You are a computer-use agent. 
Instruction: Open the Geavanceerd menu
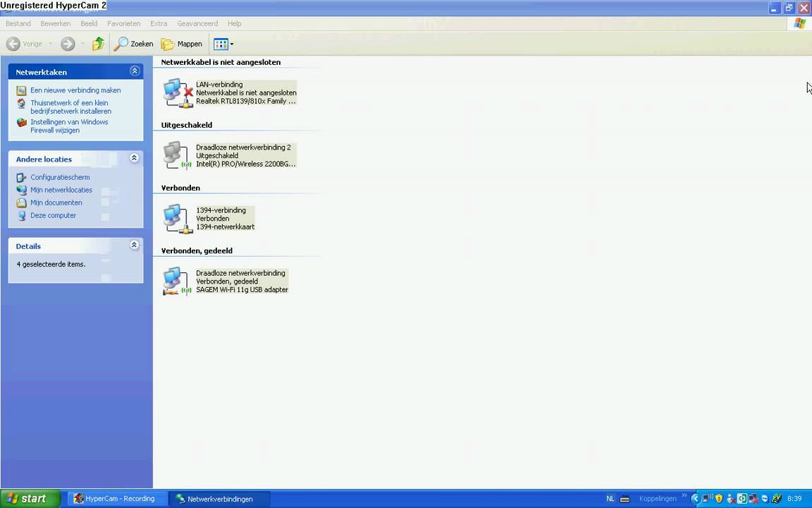(x=197, y=23)
